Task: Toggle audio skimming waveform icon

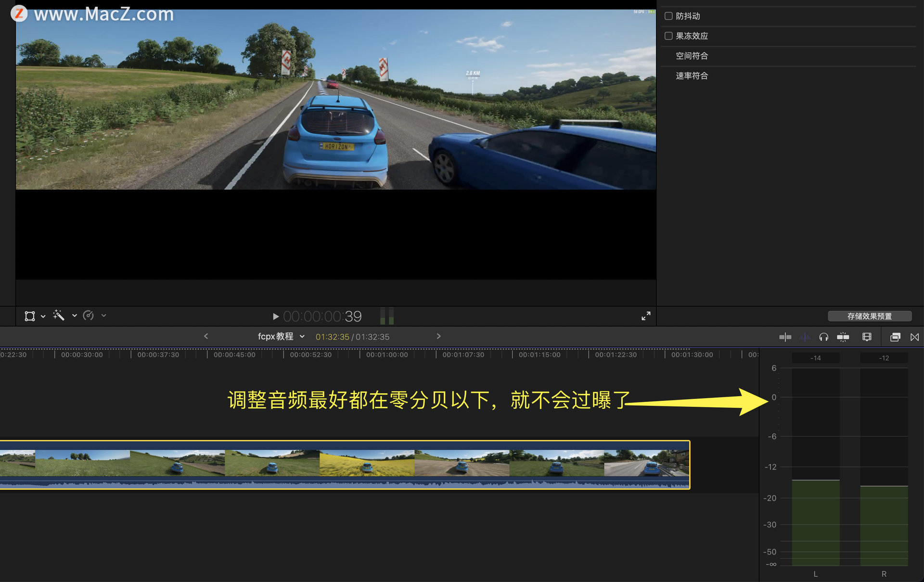Action: [x=805, y=337]
